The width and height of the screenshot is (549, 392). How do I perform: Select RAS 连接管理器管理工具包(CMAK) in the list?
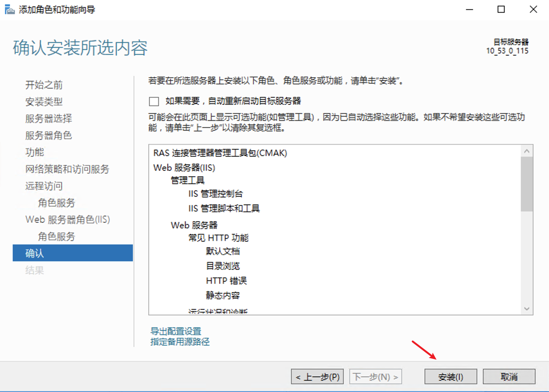pos(220,153)
